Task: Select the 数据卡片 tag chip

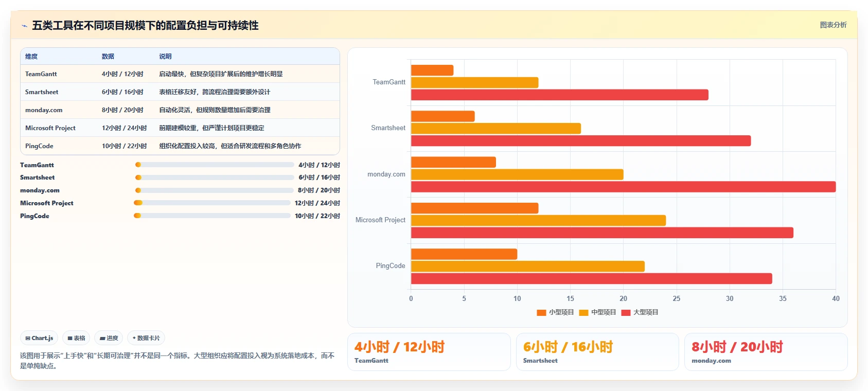Action: pyautogui.click(x=146, y=338)
